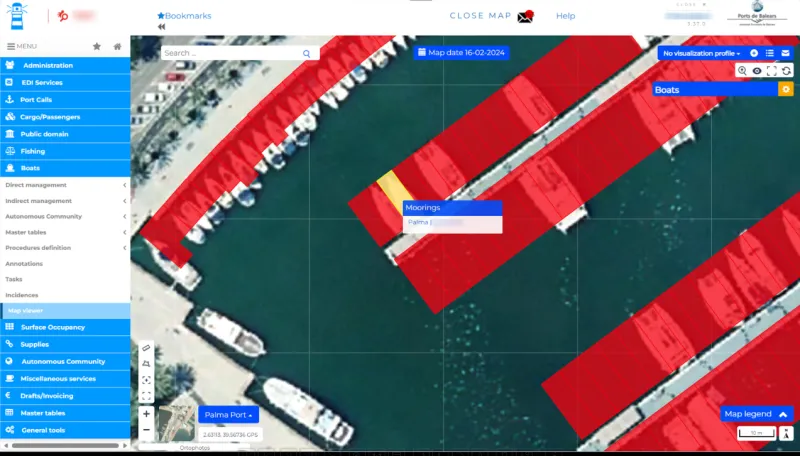The image size is (800, 456).
Task: Open Annotations item
Action: coord(65,264)
